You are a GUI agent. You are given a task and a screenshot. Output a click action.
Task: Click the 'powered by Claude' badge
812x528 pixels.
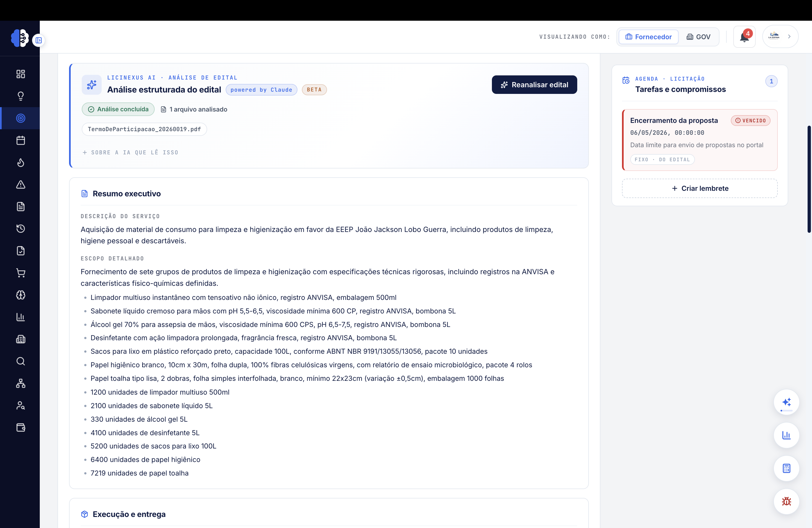click(261, 90)
